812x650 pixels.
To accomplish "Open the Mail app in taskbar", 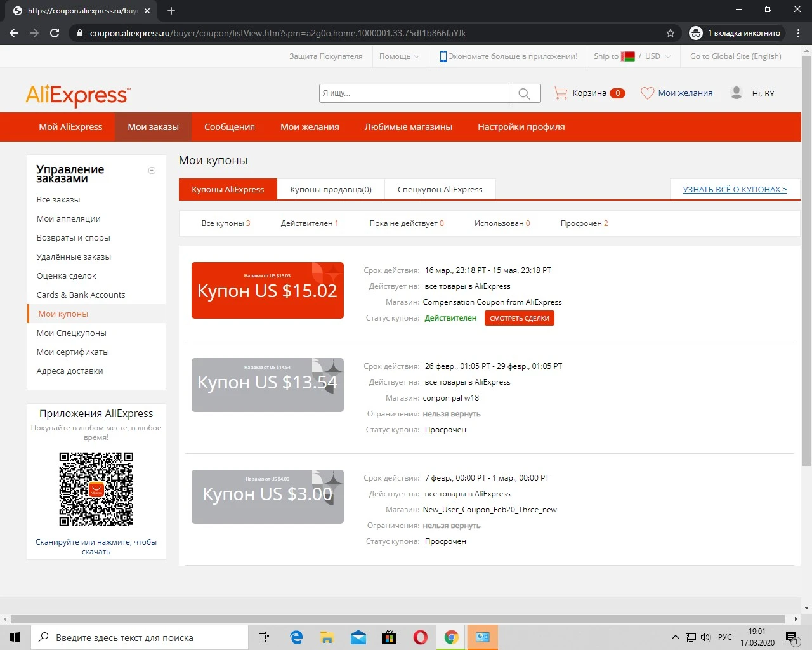I will tap(358, 637).
